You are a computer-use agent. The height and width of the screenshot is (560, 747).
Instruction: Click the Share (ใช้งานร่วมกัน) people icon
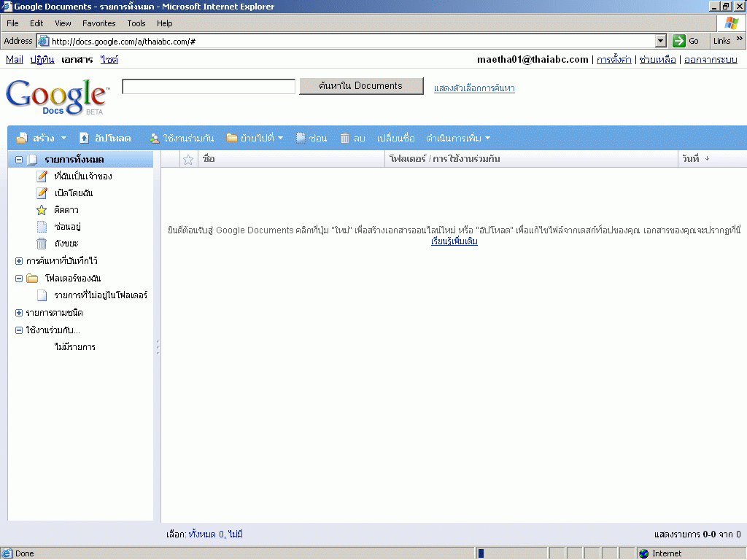pyautogui.click(x=155, y=138)
